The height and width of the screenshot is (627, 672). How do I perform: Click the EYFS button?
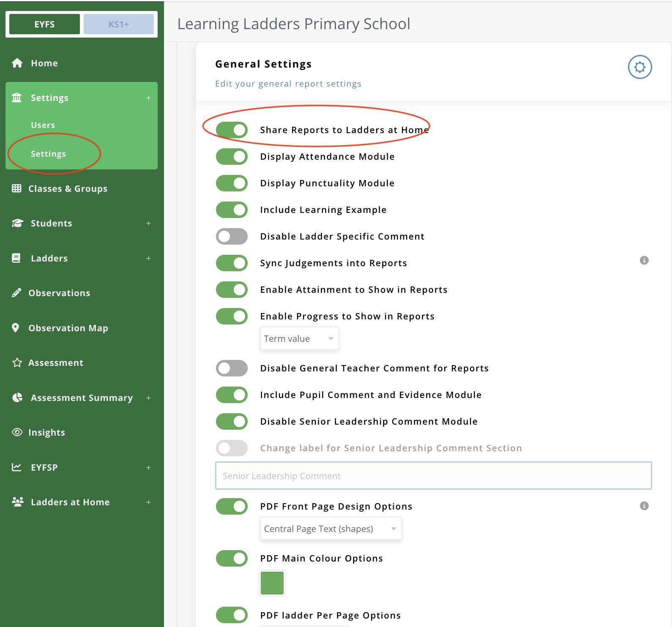pyautogui.click(x=44, y=25)
